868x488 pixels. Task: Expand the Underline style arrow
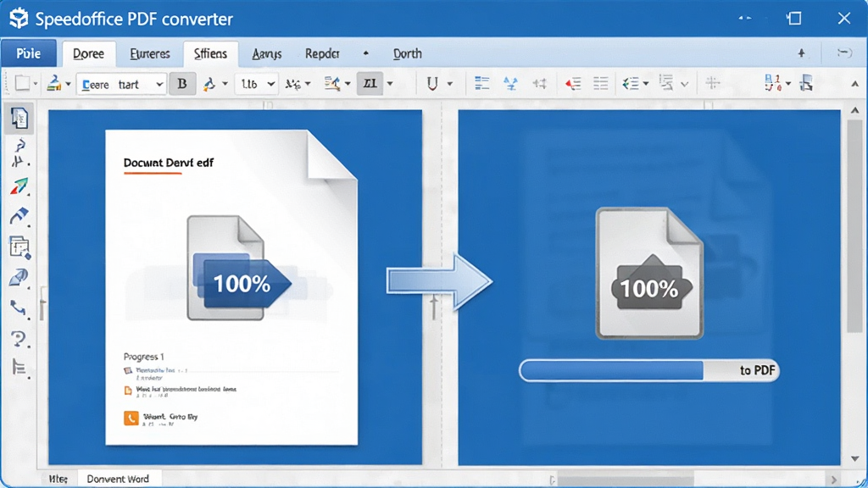click(x=449, y=84)
